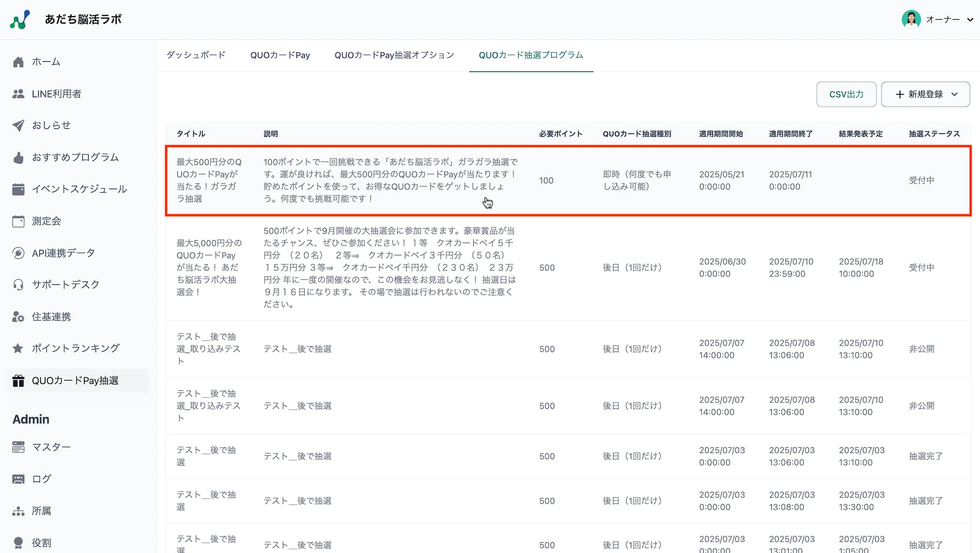Image resolution: width=980 pixels, height=553 pixels.
Task: Click the あだち脳活ラボ logo
Action: (x=20, y=20)
